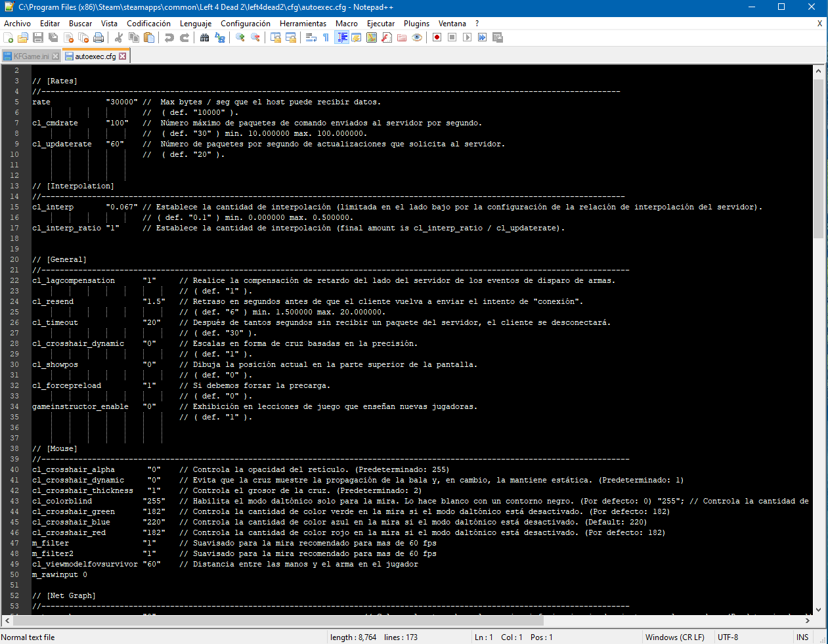Click the Open file toolbar icon
This screenshot has height=644, width=828.
tap(23, 37)
